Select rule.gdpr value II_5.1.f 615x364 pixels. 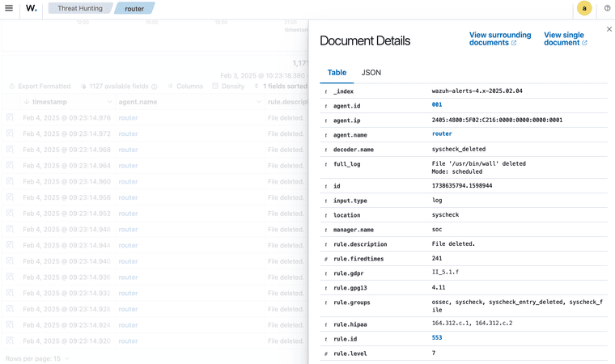pyautogui.click(x=445, y=272)
